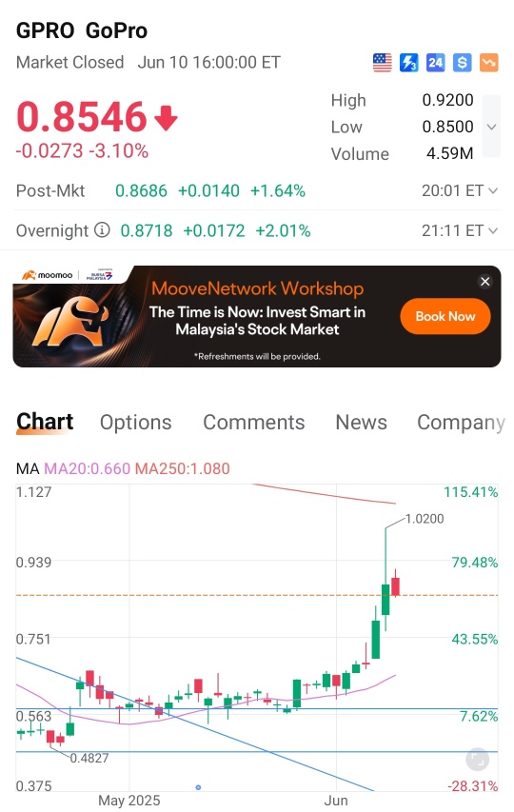Open the Company tab
514x812 pixels.
[x=461, y=423]
